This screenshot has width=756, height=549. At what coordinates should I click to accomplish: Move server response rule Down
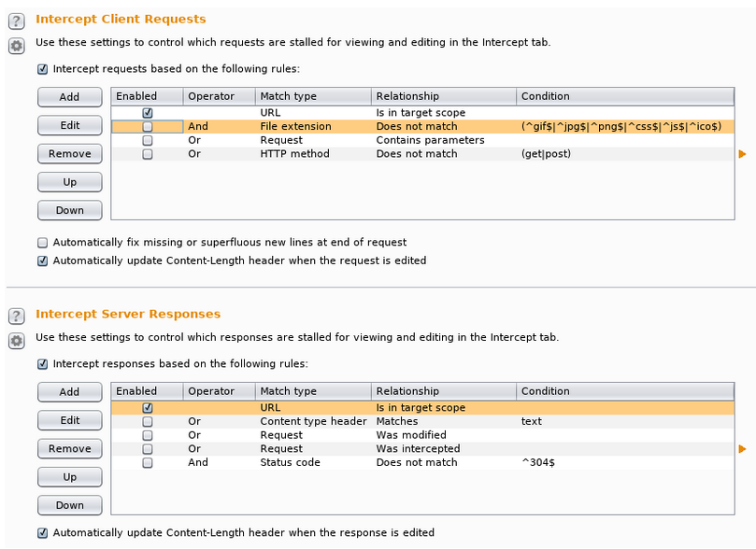click(x=69, y=505)
